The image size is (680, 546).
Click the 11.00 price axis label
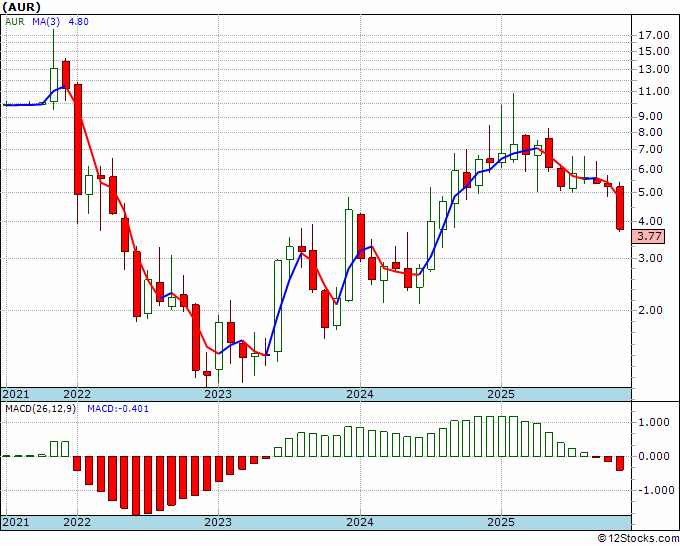click(x=654, y=91)
